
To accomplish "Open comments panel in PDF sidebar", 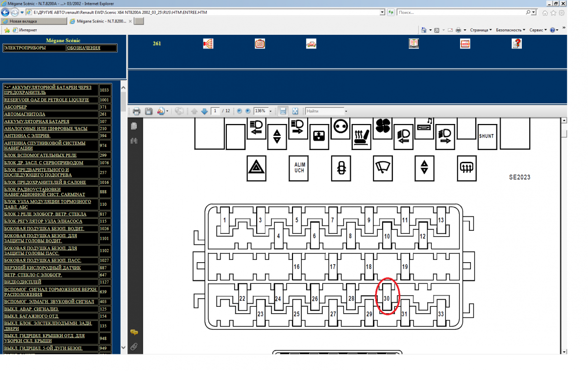I will [x=134, y=332].
